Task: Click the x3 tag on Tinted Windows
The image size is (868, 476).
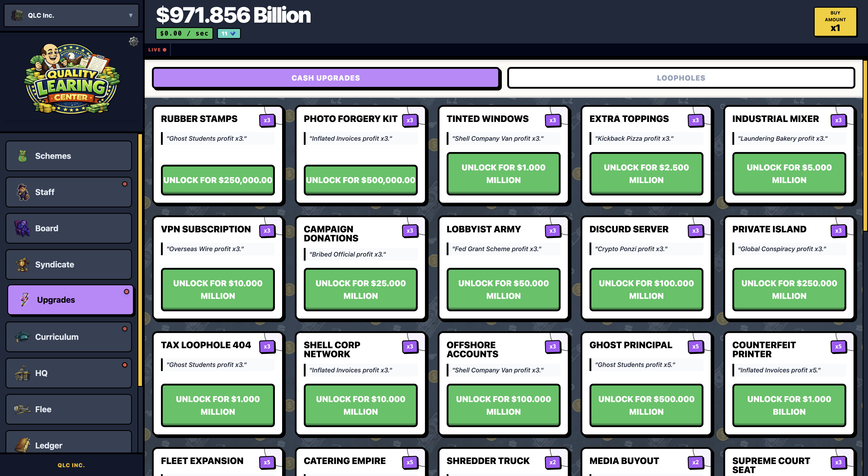Action: pyautogui.click(x=553, y=120)
